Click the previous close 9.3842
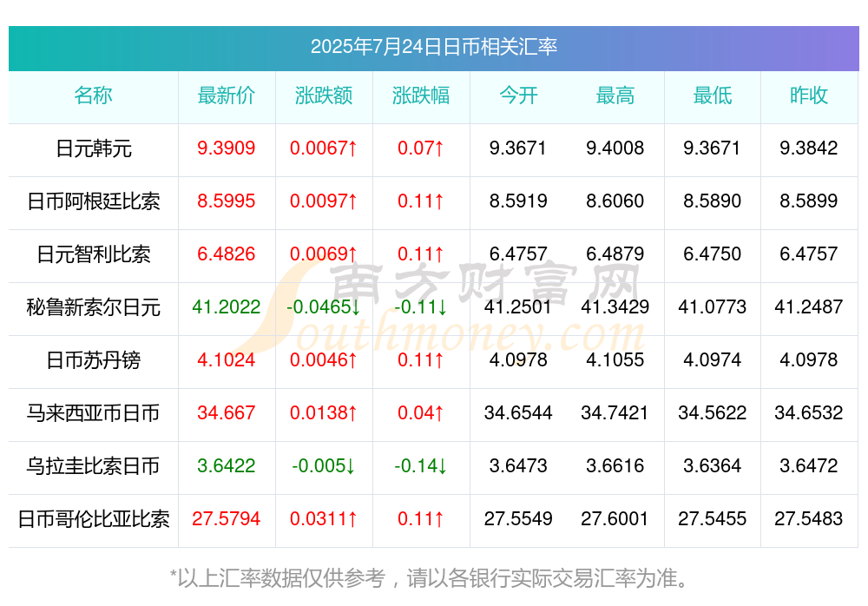Screen dimensions: 868x606 (x=809, y=148)
